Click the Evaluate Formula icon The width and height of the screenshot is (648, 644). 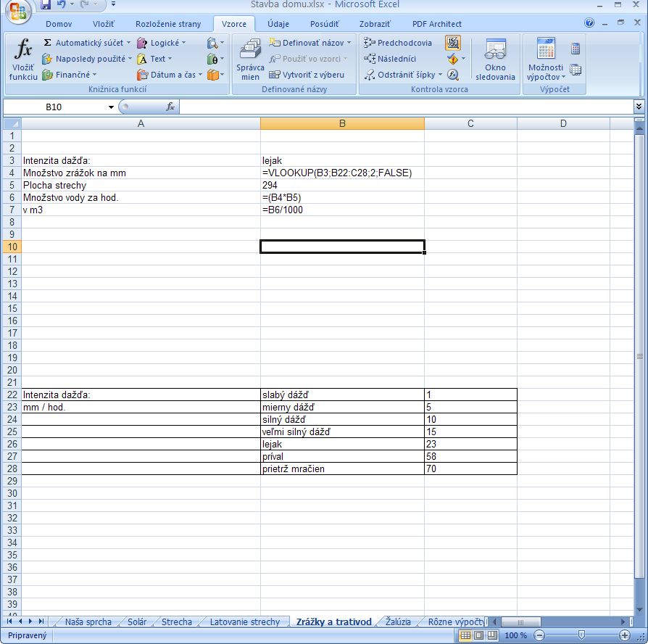tap(453, 74)
